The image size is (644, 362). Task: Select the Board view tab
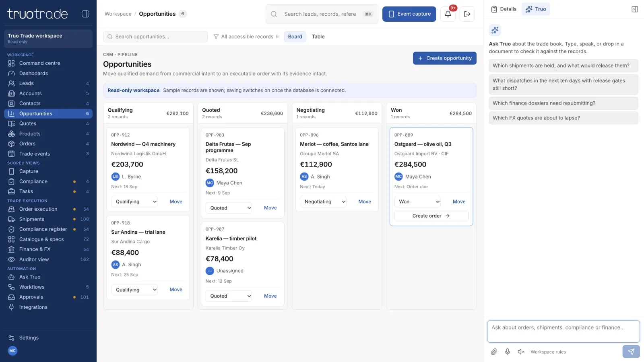coord(295,37)
